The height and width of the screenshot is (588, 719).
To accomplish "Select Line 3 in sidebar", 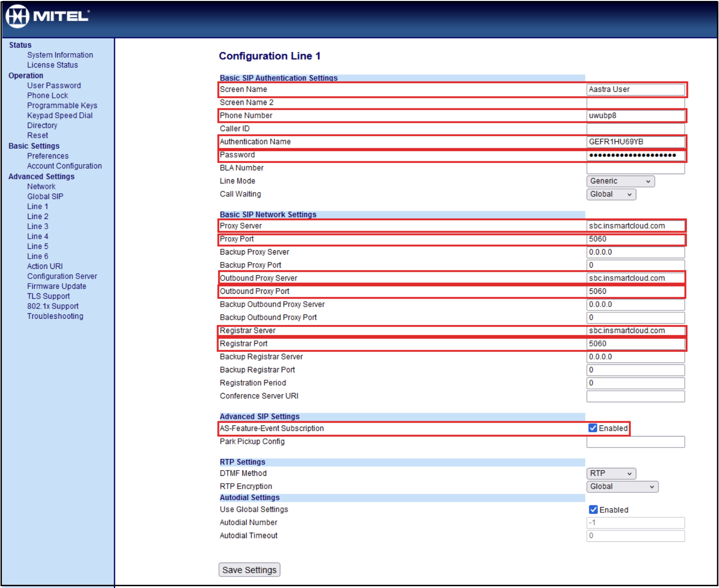I will tap(37, 226).
